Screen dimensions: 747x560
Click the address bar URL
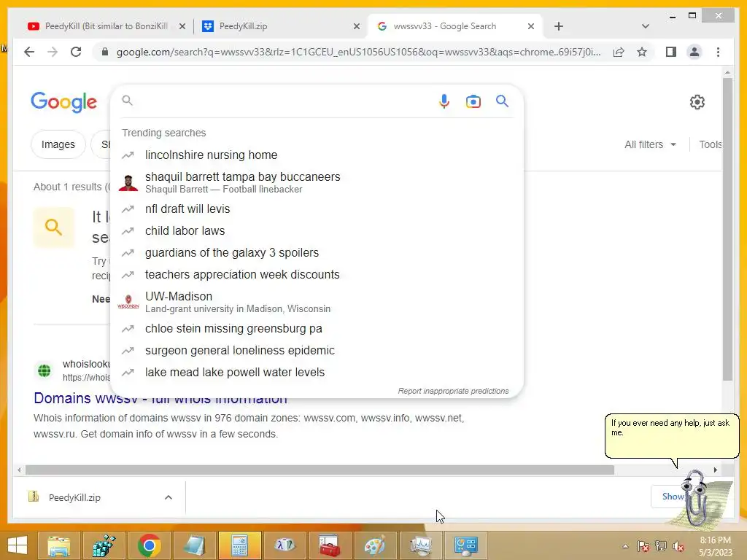tap(358, 52)
